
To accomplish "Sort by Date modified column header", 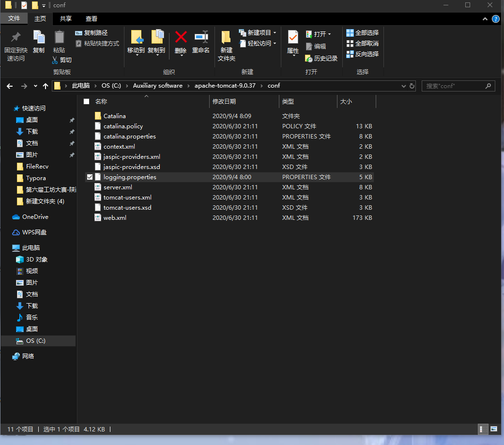I will pyautogui.click(x=244, y=102).
